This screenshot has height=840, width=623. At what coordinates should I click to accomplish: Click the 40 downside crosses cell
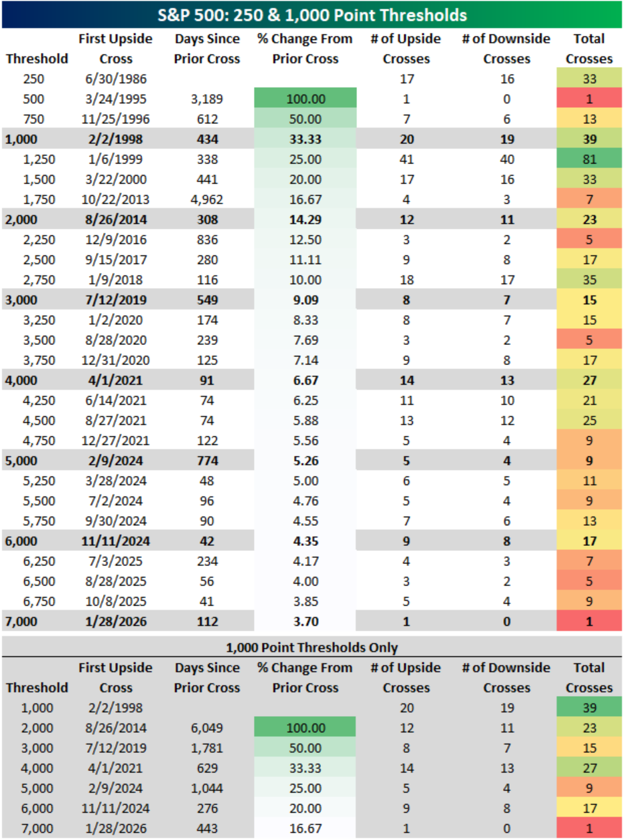(x=506, y=161)
